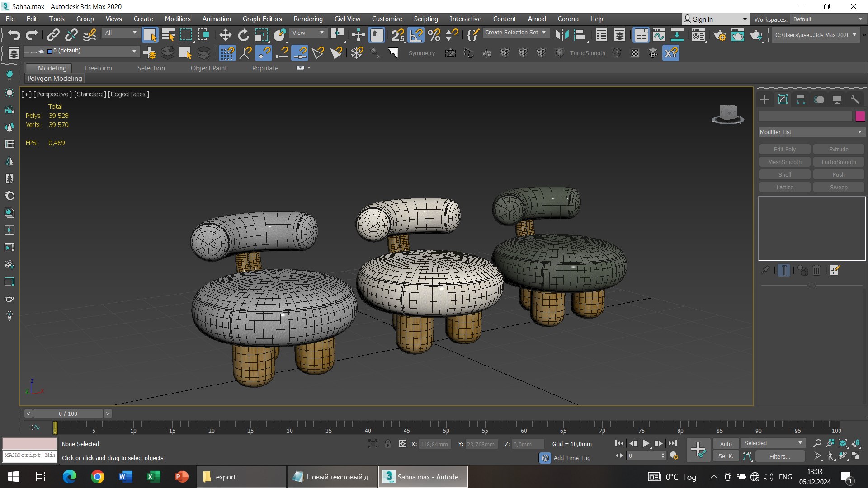Open the Modifier List dropdown

coord(811,132)
